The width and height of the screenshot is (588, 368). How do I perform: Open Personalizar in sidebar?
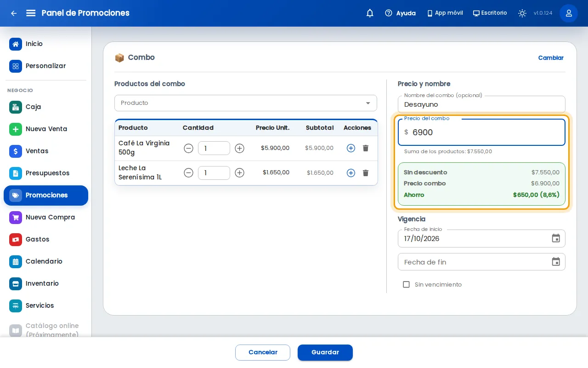point(46,66)
